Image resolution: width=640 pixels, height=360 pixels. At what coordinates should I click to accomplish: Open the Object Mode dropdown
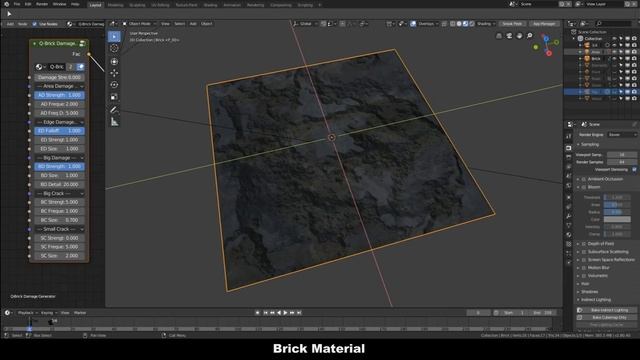pyautogui.click(x=139, y=24)
